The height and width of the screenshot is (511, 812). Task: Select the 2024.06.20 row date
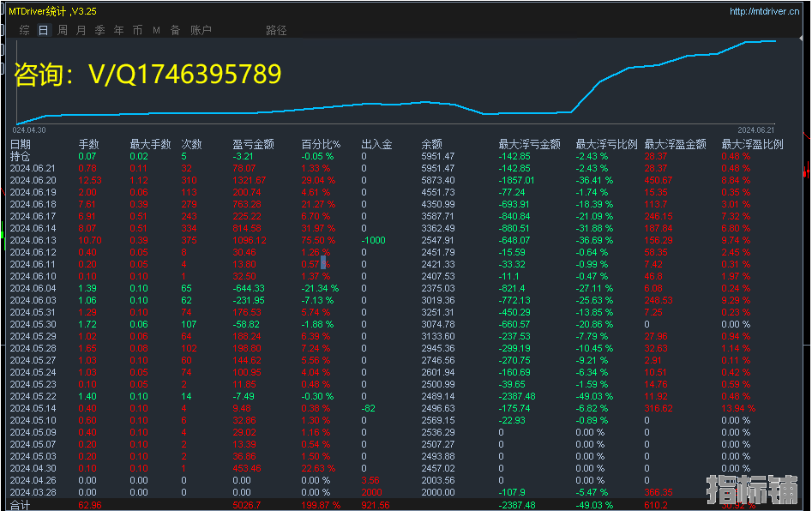pyautogui.click(x=33, y=180)
